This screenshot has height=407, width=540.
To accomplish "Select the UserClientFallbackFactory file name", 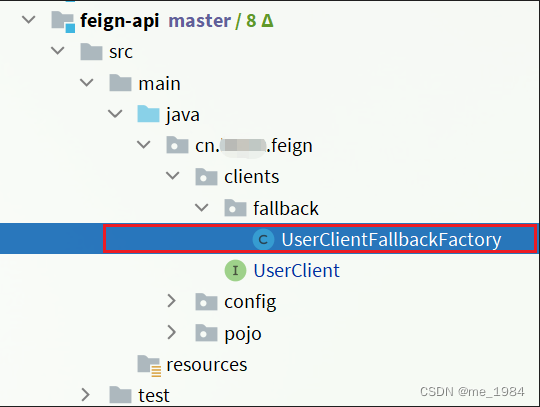I will click(x=392, y=240).
